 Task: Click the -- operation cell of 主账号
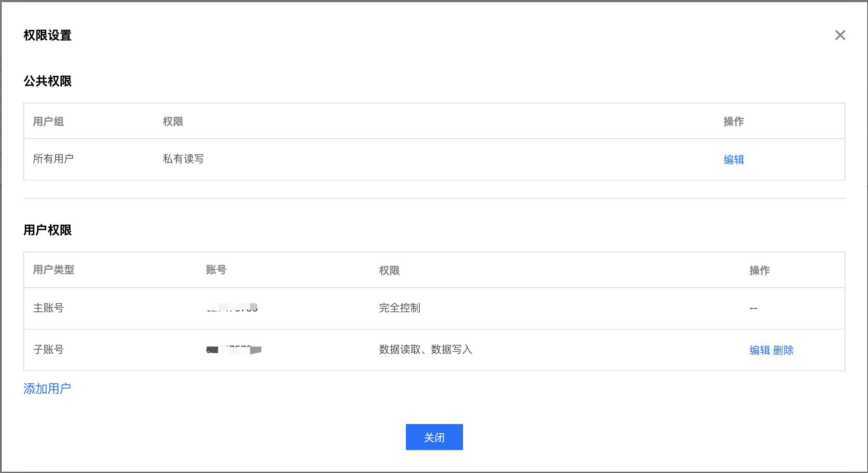(753, 308)
